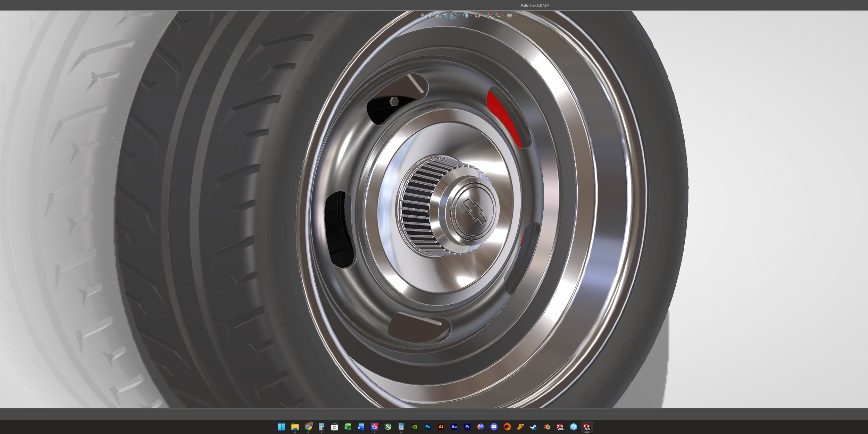Launch Photoshop from the taskbar
Image resolution: width=868 pixels, height=434 pixels.
point(428,427)
